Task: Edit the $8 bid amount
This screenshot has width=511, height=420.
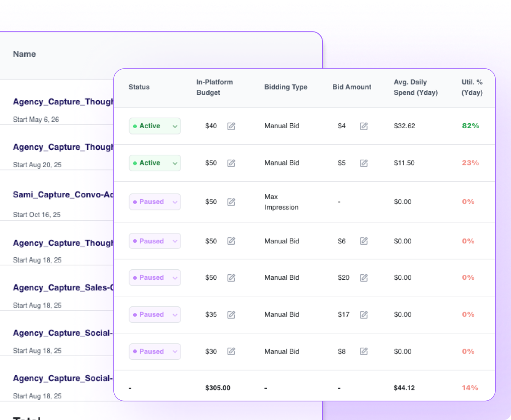Action: (x=364, y=351)
